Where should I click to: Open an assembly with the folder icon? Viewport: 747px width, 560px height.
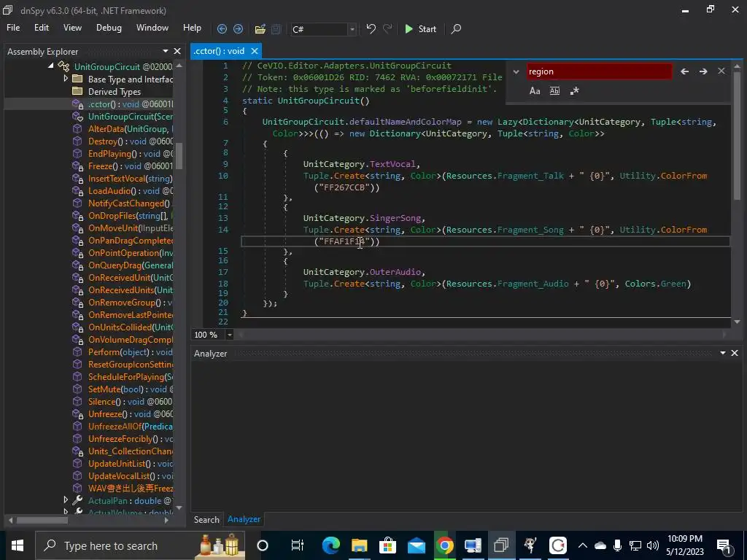pyautogui.click(x=260, y=29)
